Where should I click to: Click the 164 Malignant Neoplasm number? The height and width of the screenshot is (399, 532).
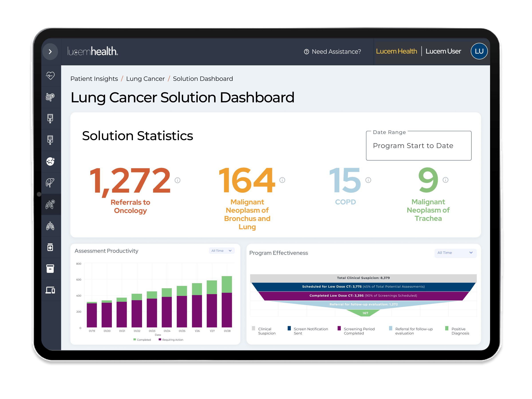click(x=247, y=180)
